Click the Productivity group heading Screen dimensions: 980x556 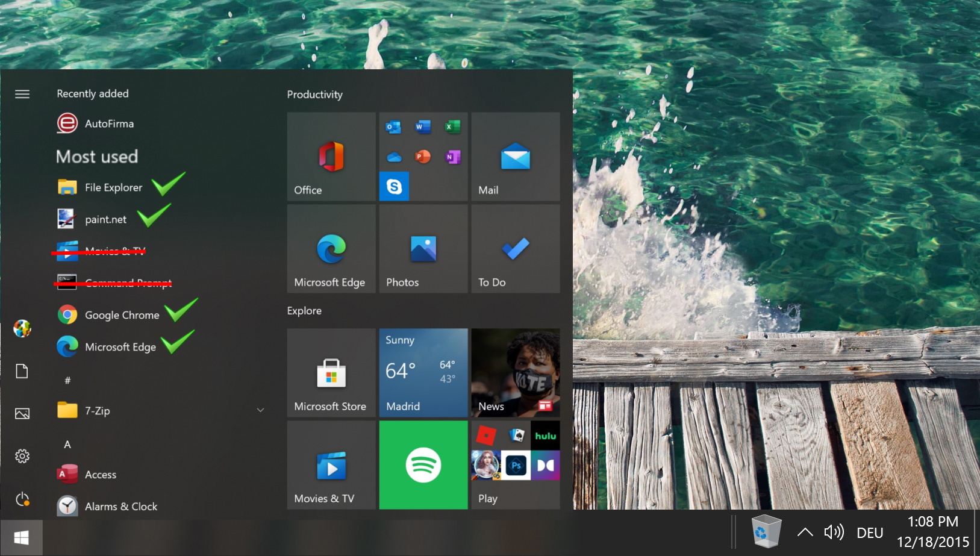click(x=315, y=95)
